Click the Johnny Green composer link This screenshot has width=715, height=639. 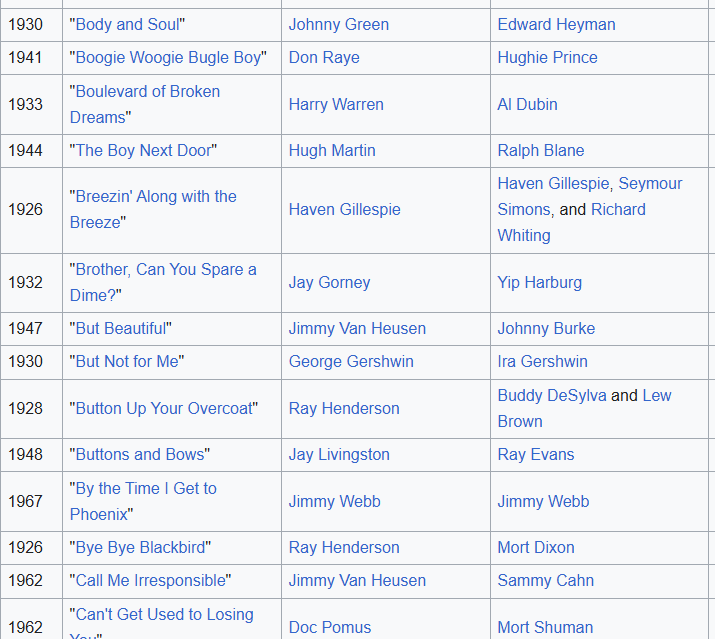pyautogui.click(x=338, y=24)
